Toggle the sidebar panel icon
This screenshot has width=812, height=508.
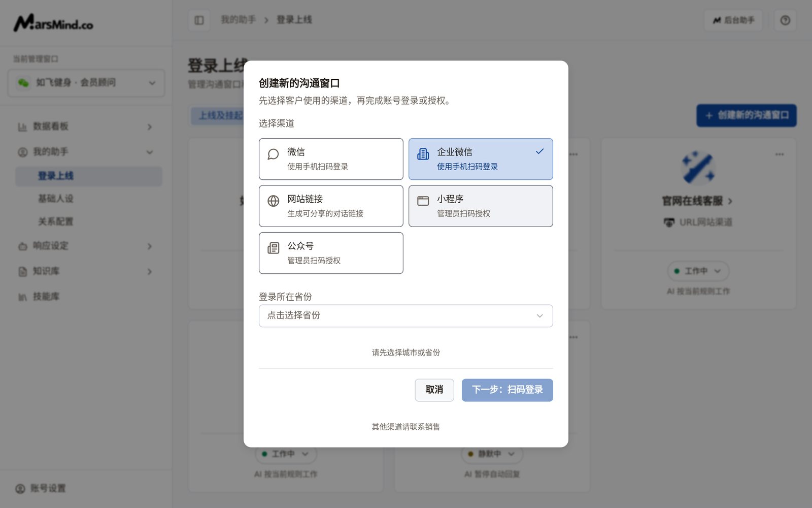tap(199, 20)
